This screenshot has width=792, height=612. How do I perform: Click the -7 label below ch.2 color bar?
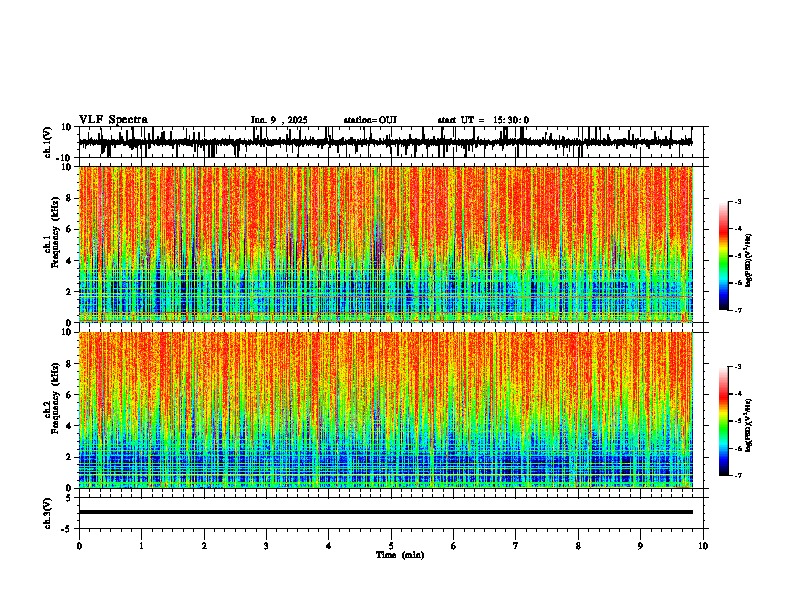click(737, 475)
